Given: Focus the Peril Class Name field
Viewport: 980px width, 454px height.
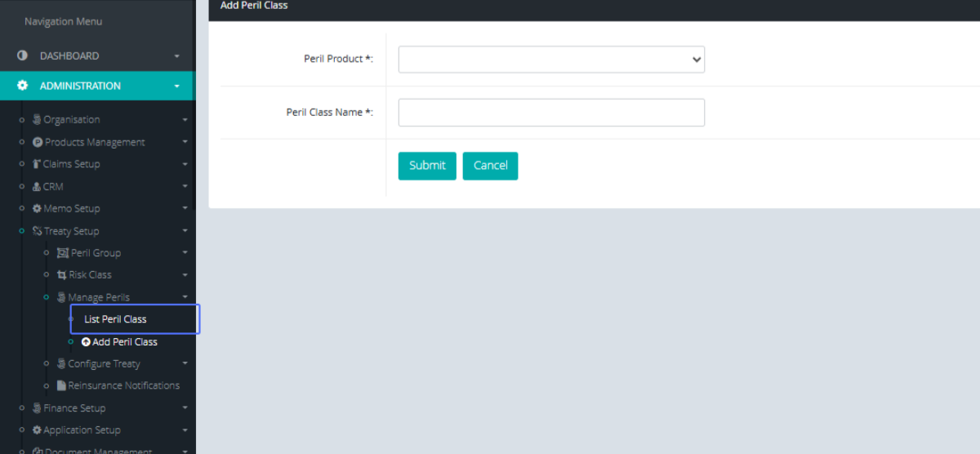Looking at the screenshot, I should pyautogui.click(x=551, y=113).
